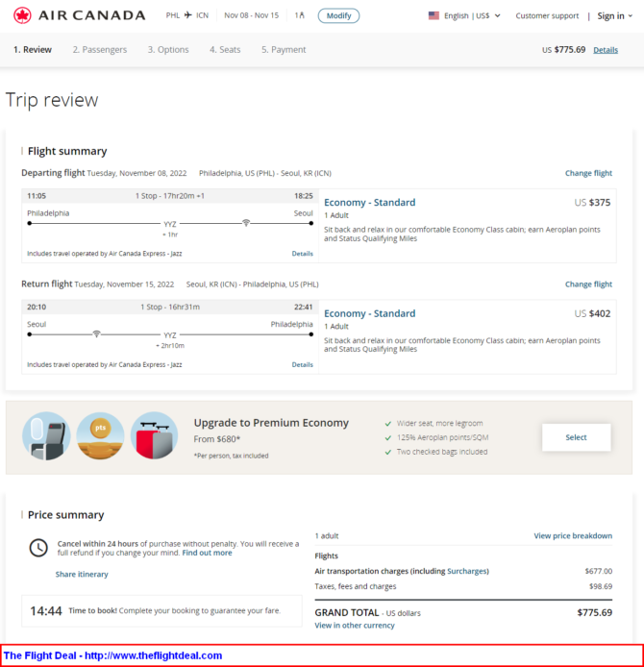Click the passenger count icon next to 1
This screenshot has height=667, width=644.
pyautogui.click(x=302, y=15)
